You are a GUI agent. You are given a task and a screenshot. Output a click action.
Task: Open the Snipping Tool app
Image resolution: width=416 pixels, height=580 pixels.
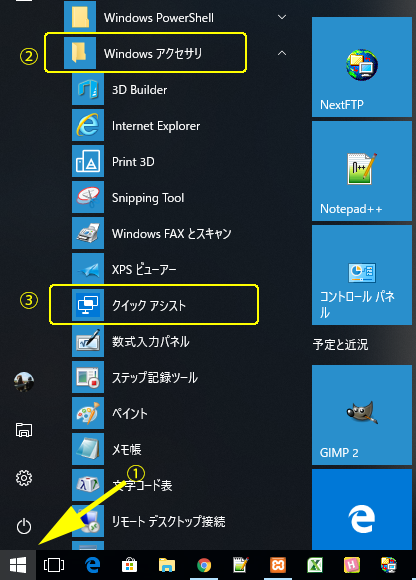coord(148,198)
